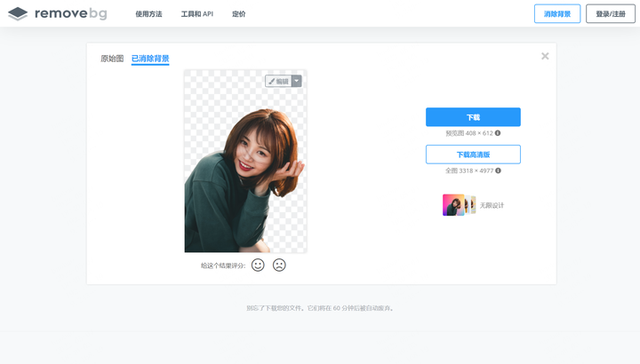The width and height of the screenshot is (640, 364).
Task: Click the remove.bg logo icon
Action: click(x=18, y=13)
